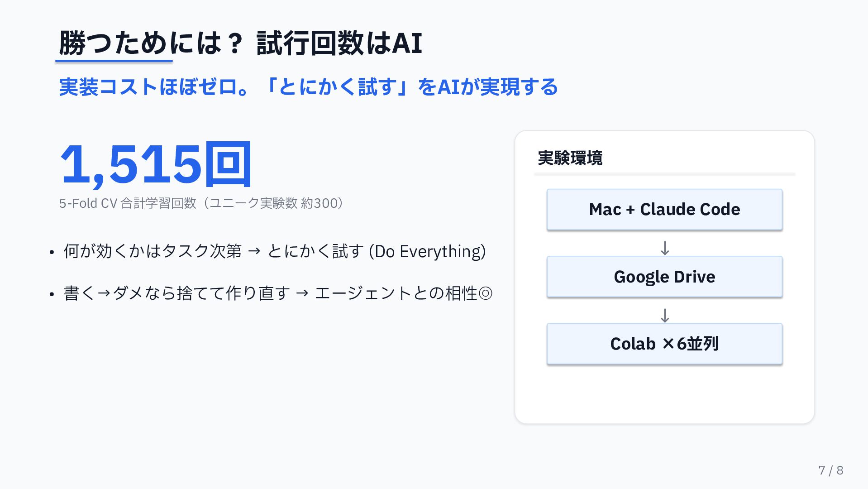Click the (Do Everything) text in first bullet
This screenshot has height=489, width=868.
click(x=427, y=251)
